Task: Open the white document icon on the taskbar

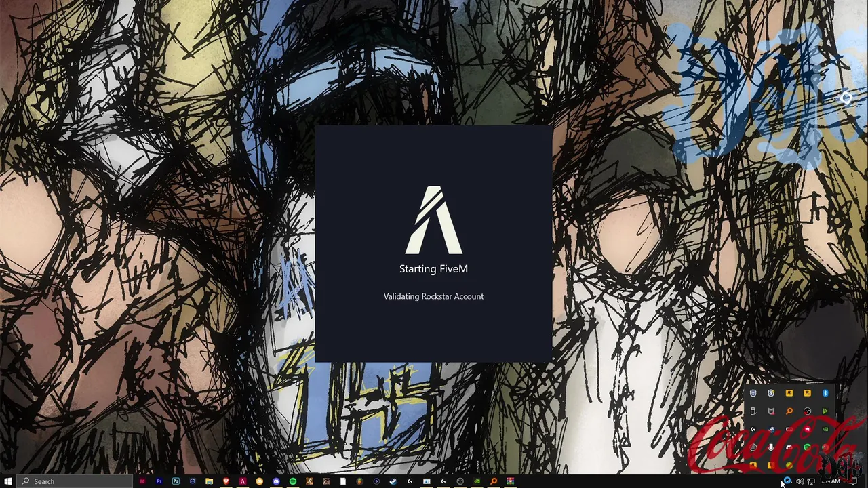Action: click(x=343, y=481)
